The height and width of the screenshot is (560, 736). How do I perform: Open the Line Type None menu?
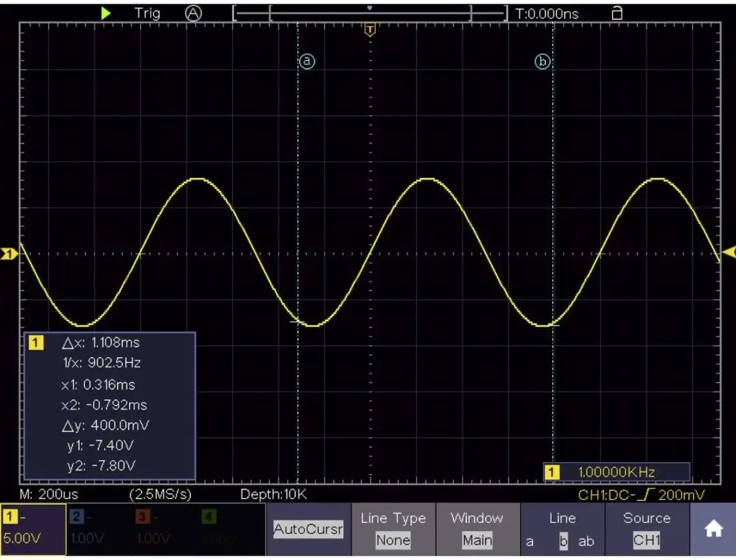(x=393, y=529)
